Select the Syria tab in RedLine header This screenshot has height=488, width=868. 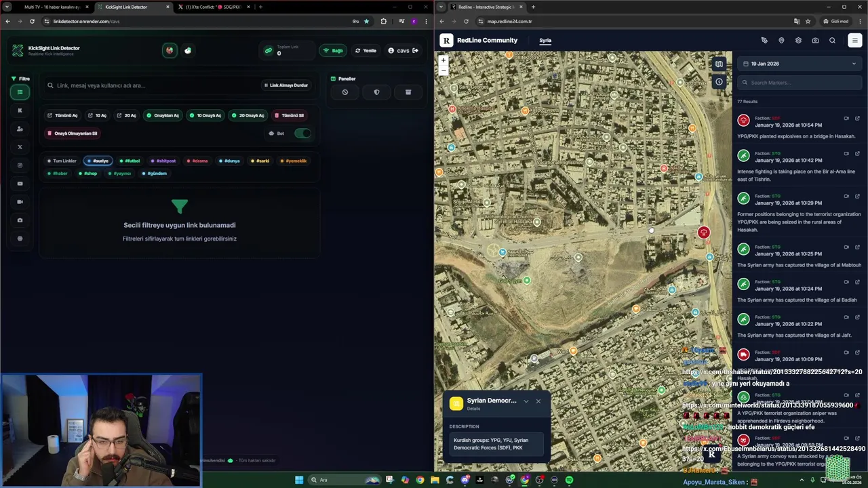click(x=545, y=41)
